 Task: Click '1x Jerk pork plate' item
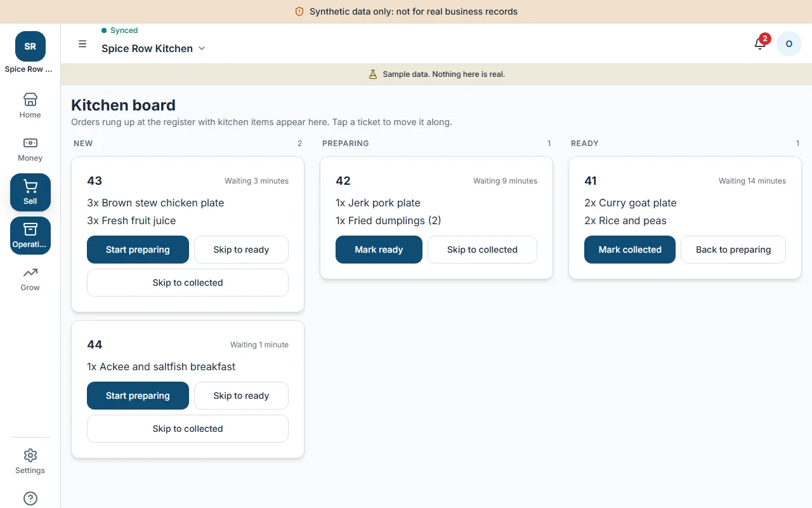pos(378,203)
